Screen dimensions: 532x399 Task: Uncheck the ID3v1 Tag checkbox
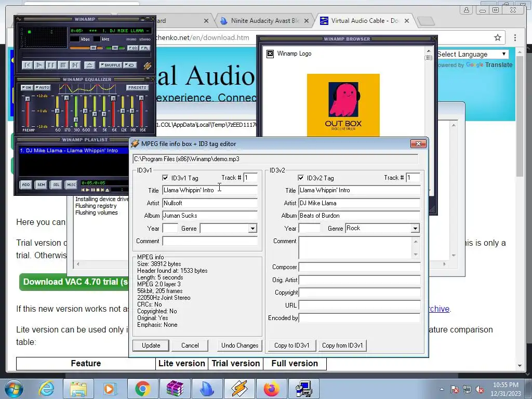pyautogui.click(x=165, y=178)
